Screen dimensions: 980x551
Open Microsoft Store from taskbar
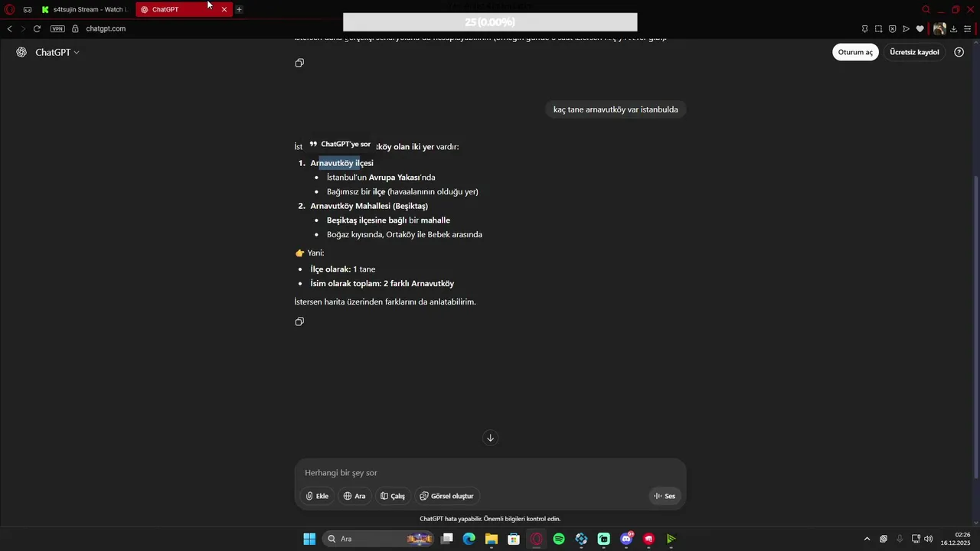[x=514, y=539]
